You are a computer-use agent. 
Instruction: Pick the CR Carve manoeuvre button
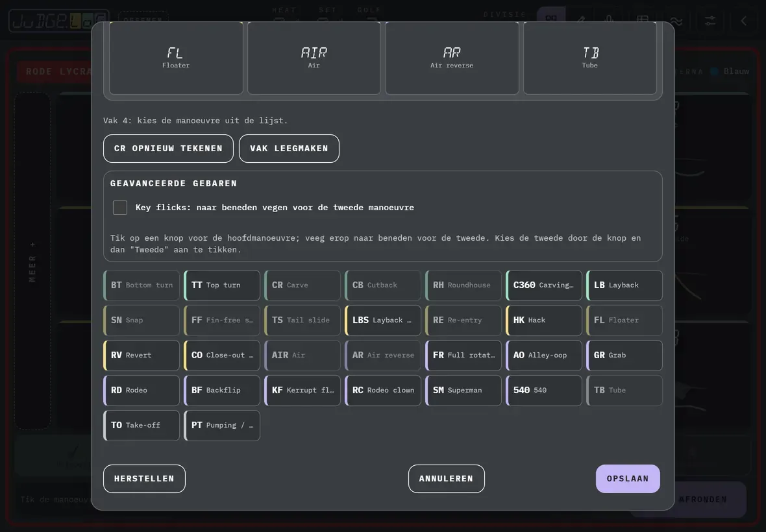(303, 285)
